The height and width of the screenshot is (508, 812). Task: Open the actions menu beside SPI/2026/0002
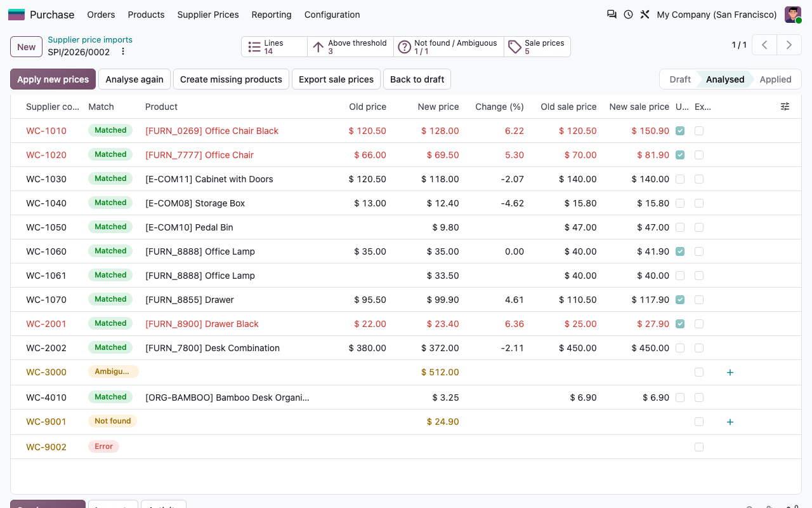pyautogui.click(x=123, y=52)
